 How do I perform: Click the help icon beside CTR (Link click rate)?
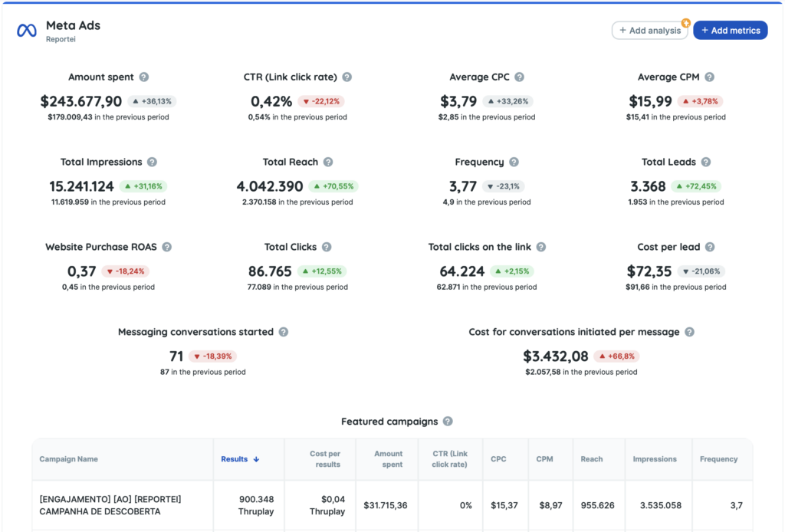[347, 77]
